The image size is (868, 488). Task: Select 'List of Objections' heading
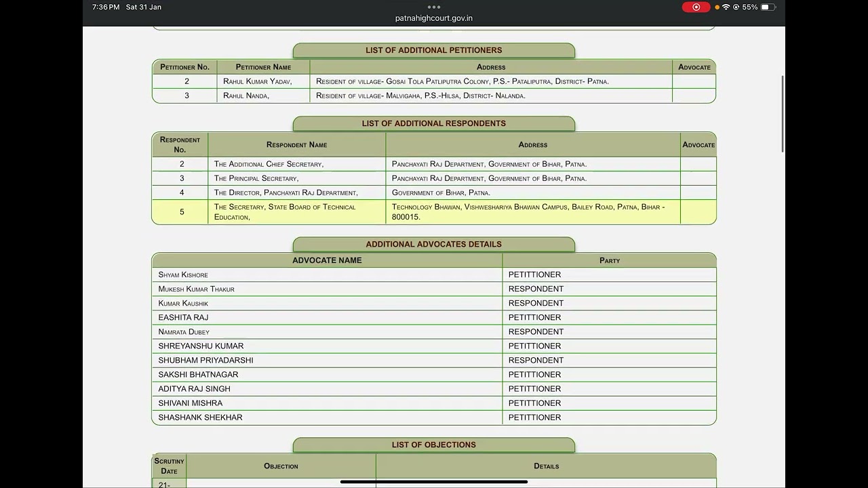coord(434,445)
